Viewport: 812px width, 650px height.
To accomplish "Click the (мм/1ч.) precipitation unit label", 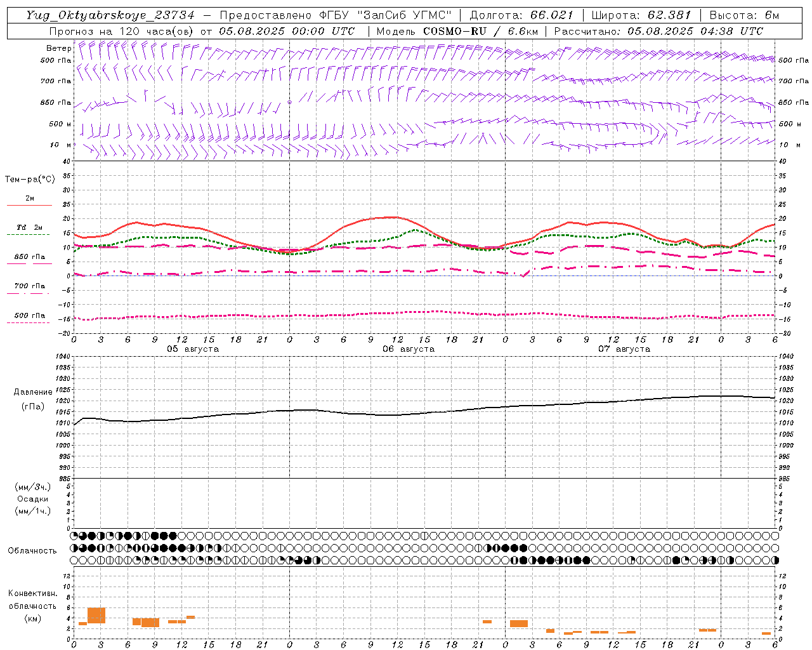I will [x=33, y=511].
